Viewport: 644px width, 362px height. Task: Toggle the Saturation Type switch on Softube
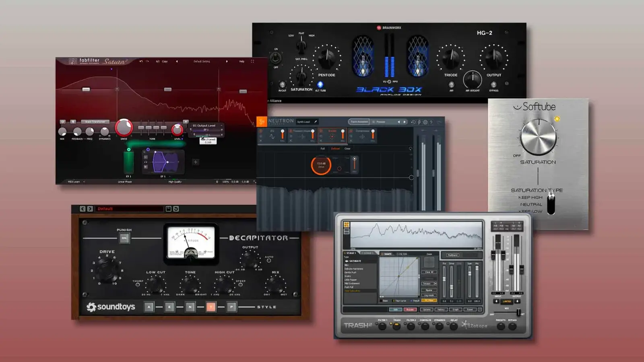pyautogui.click(x=551, y=203)
